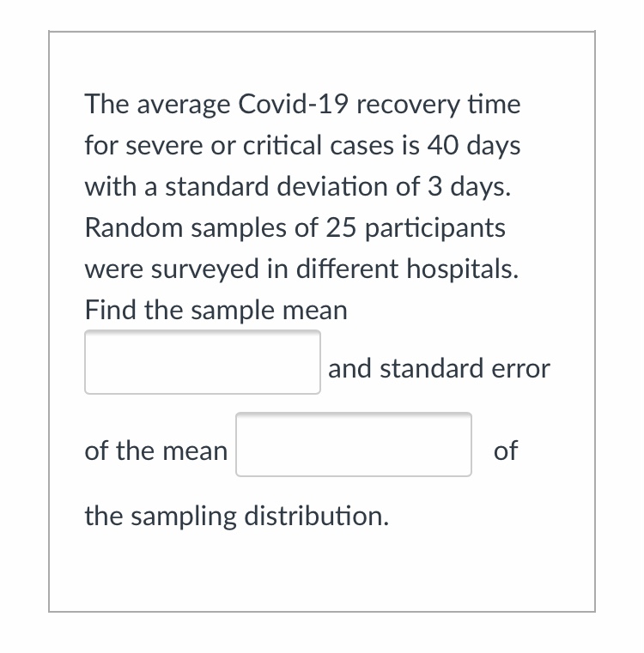Click the sample mean answer input box
644x653 pixels.
pos(203,362)
